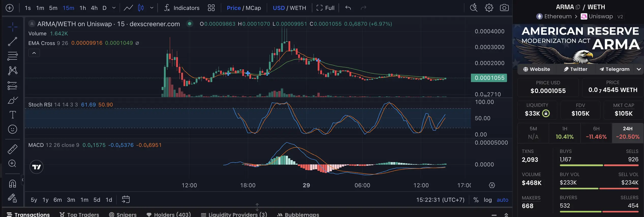Set quote currency to WETH
The width and height of the screenshot is (644, 217).
point(298,8)
